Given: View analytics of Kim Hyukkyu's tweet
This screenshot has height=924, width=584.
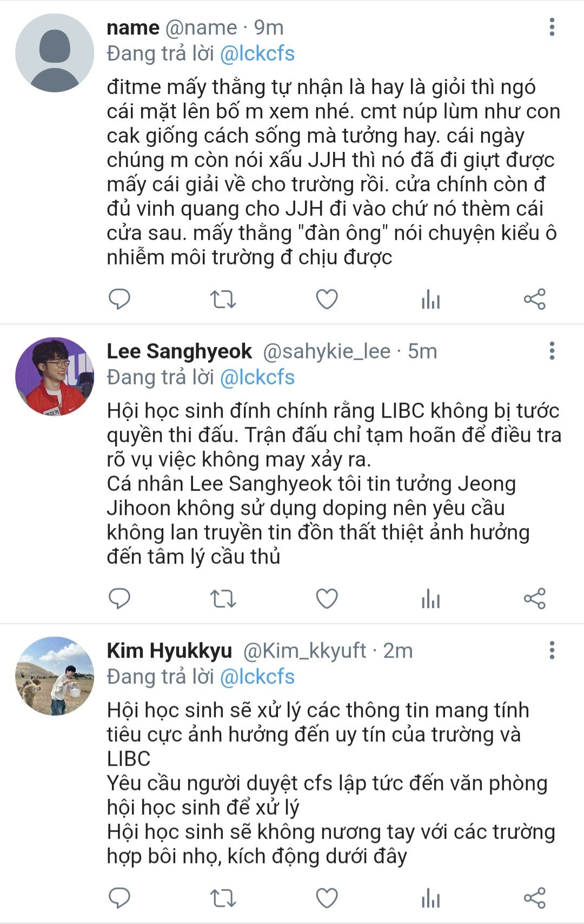Looking at the screenshot, I should click(x=430, y=898).
